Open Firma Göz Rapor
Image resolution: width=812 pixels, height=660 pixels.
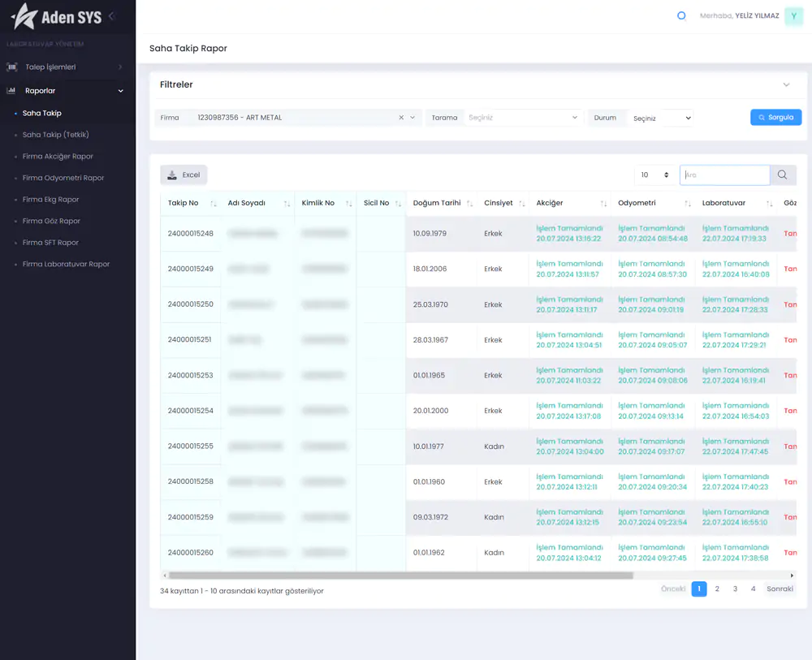tap(51, 221)
